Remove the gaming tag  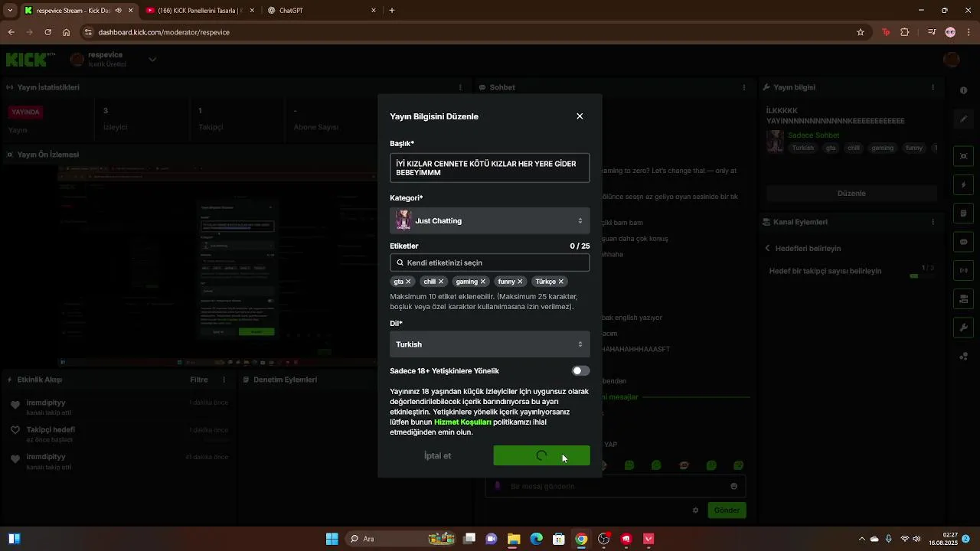point(484,282)
